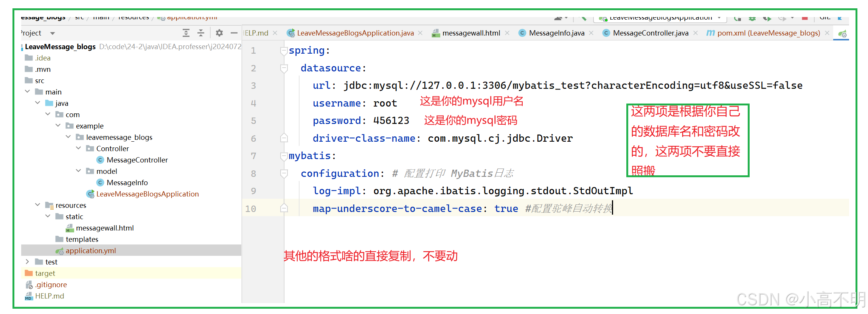Select the LeaveMessage_blogs project root
Image resolution: width=868 pixels, height=314 pixels.
click(x=60, y=46)
